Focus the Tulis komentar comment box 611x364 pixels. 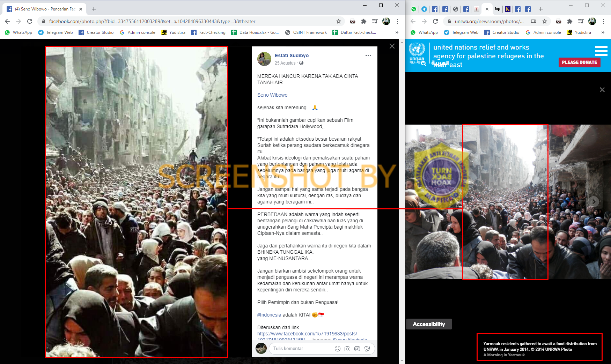pyautogui.click(x=302, y=348)
